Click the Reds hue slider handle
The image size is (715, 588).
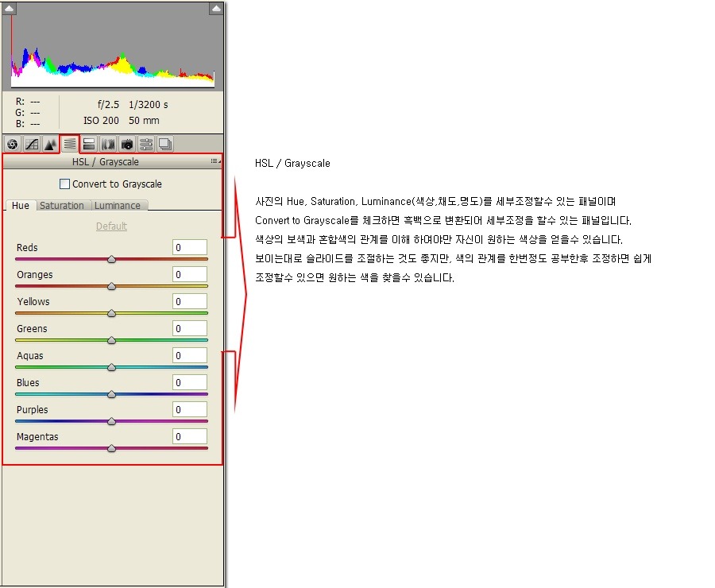click(111, 259)
